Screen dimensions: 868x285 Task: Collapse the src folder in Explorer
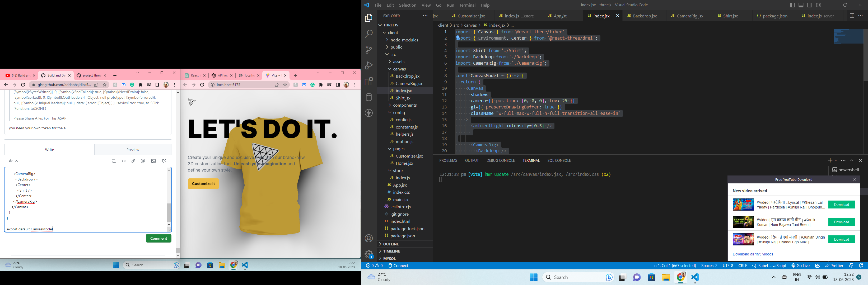pyautogui.click(x=393, y=54)
